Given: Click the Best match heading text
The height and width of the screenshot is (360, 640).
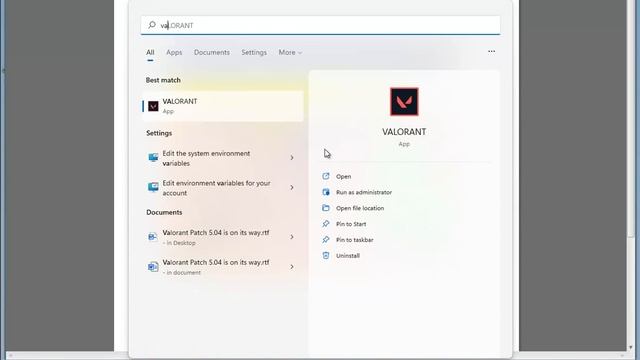Looking at the screenshot, I should pyautogui.click(x=163, y=80).
